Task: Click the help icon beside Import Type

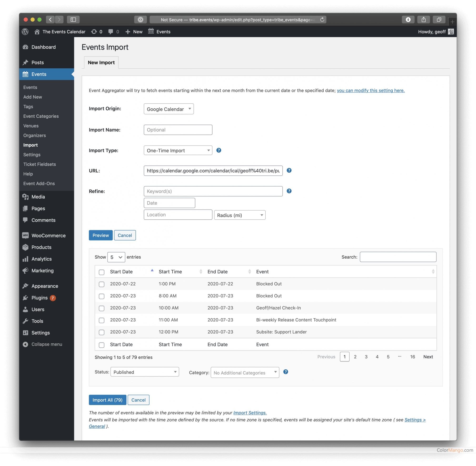Action: [219, 150]
